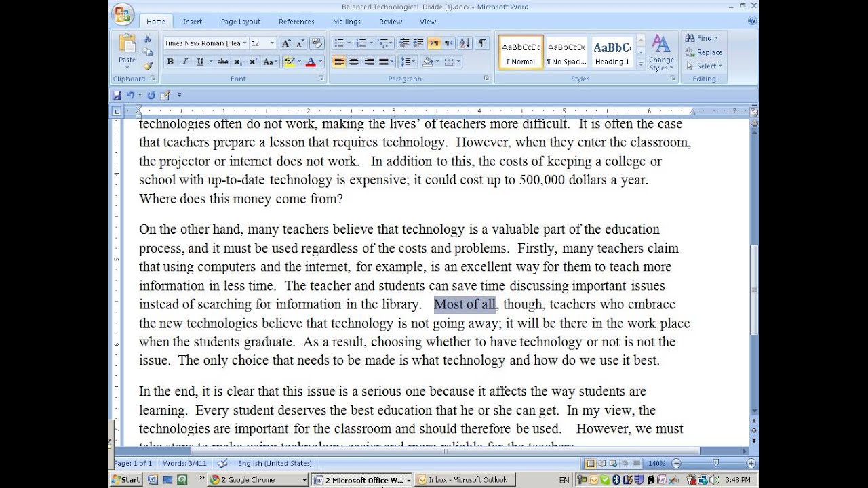Viewport: 868px width, 488px height.
Task: Toggle right-to-left text direction
Action: pyautogui.click(x=448, y=43)
